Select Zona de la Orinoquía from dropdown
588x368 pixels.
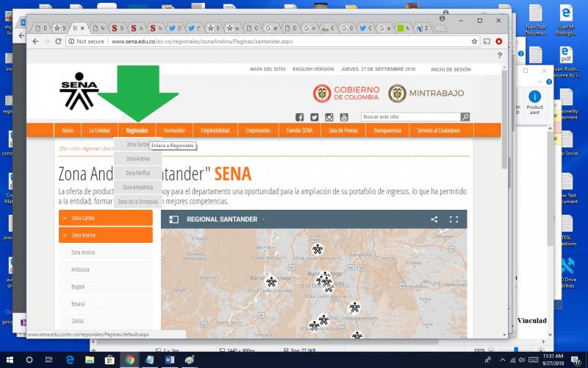coord(137,202)
